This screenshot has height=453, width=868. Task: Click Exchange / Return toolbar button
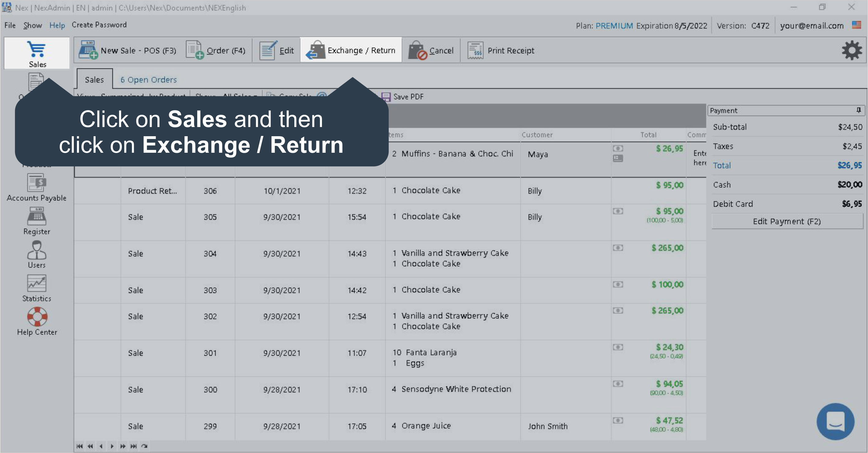[x=351, y=50]
